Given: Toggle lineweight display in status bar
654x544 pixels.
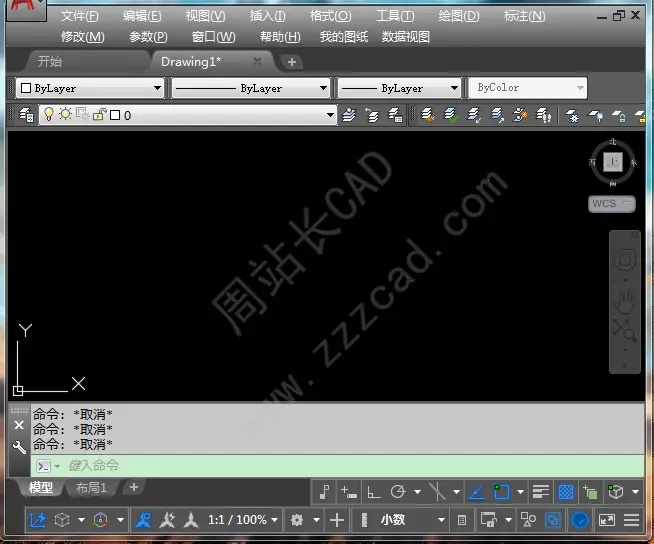Looking at the screenshot, I should pos(541,492).
